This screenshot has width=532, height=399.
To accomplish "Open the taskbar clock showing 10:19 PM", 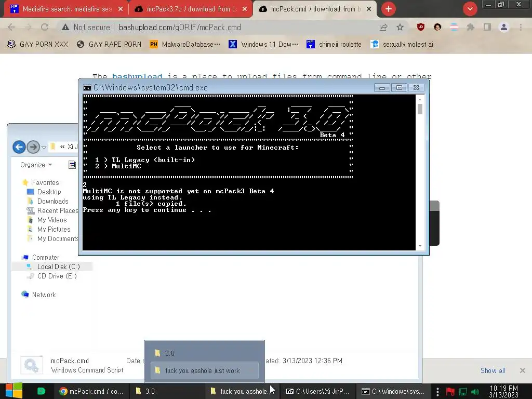I will pyautogui.click(x=503, y=391).
